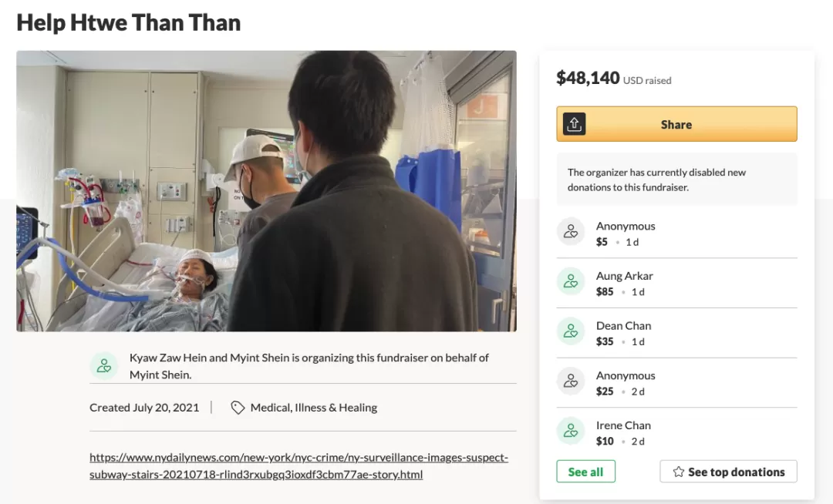The height and width of the screenshot is (504, 833).
Task: Click the yellow Share button
Action: (x=677, y=124)
